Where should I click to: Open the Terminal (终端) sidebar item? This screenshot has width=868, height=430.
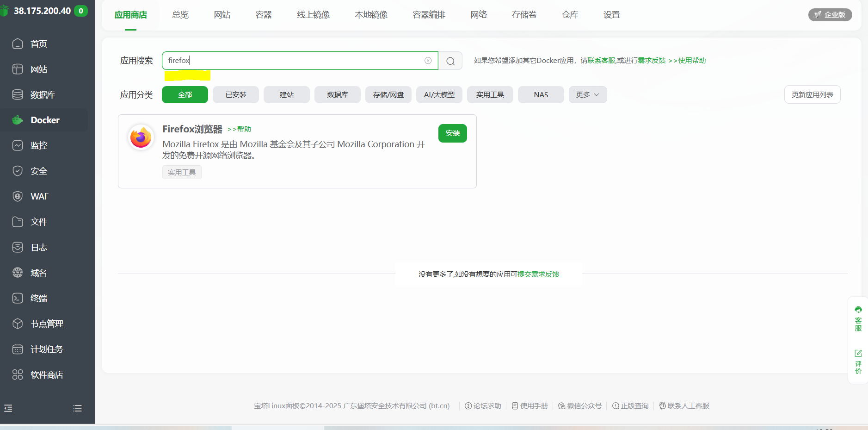click(39, 298)
